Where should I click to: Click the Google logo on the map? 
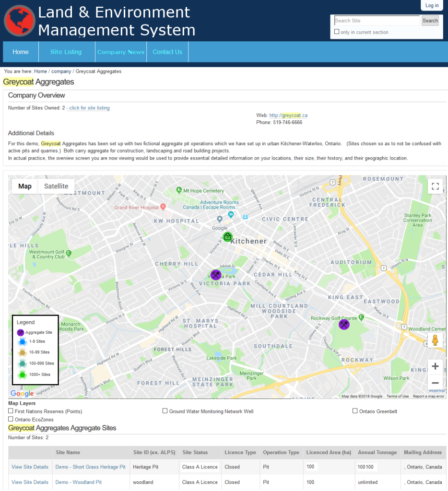tap(22, 394)
